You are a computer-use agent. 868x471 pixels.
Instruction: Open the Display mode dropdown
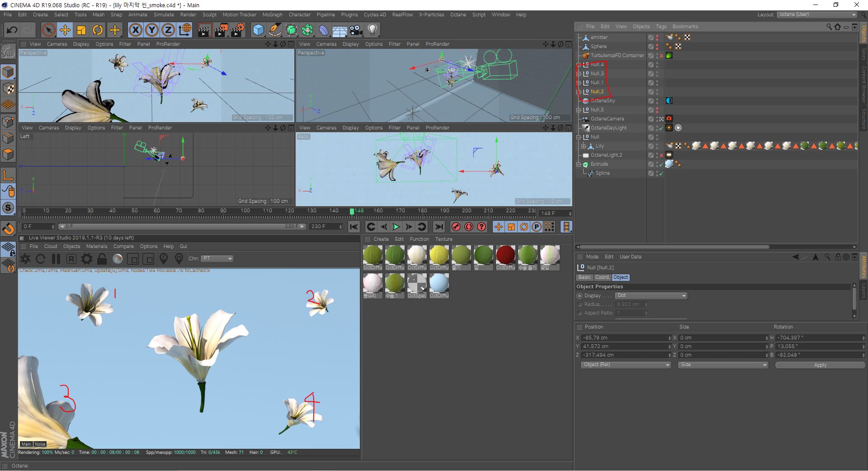click(x=651, y=295)
